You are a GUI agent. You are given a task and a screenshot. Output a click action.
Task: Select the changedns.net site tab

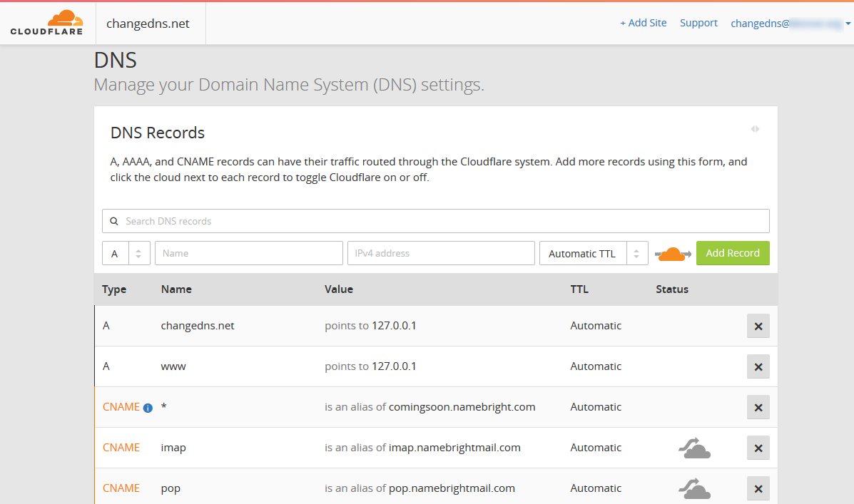[148, 24]
